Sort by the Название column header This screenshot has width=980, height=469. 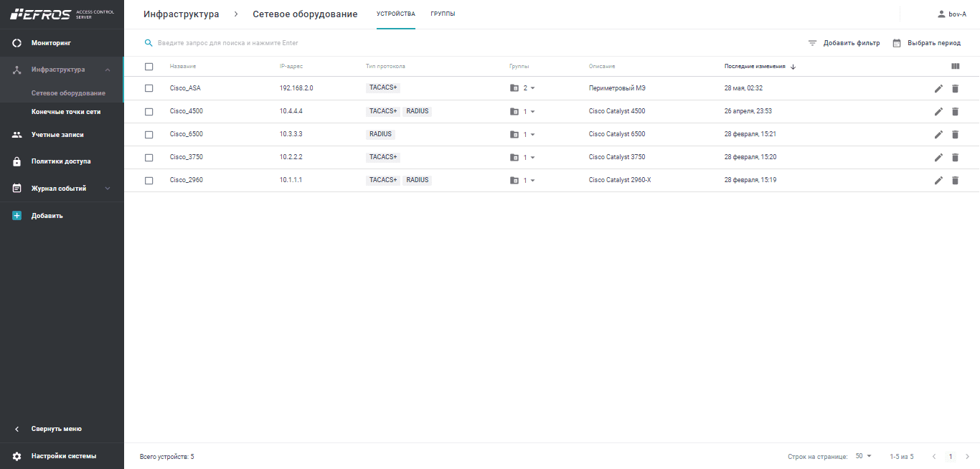coord(183,67)
